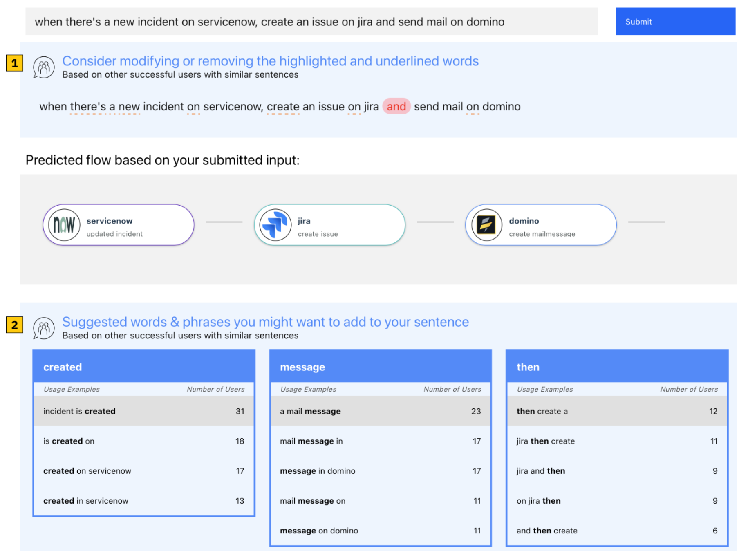Screen dimensions: 748x560
Task: Click the community icon beside 'Consider modifying' heading
Action: pyautogui.click(x=44, y=67)
